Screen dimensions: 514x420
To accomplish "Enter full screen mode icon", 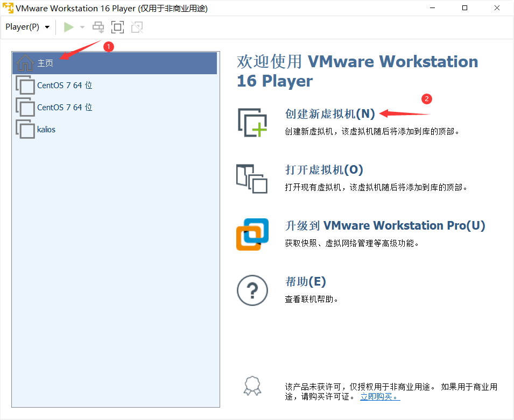I will pos(117,27).
